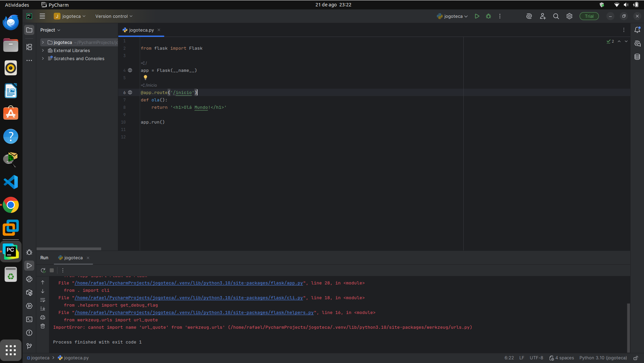Click the Trial license button

click(x=589, y=16)
